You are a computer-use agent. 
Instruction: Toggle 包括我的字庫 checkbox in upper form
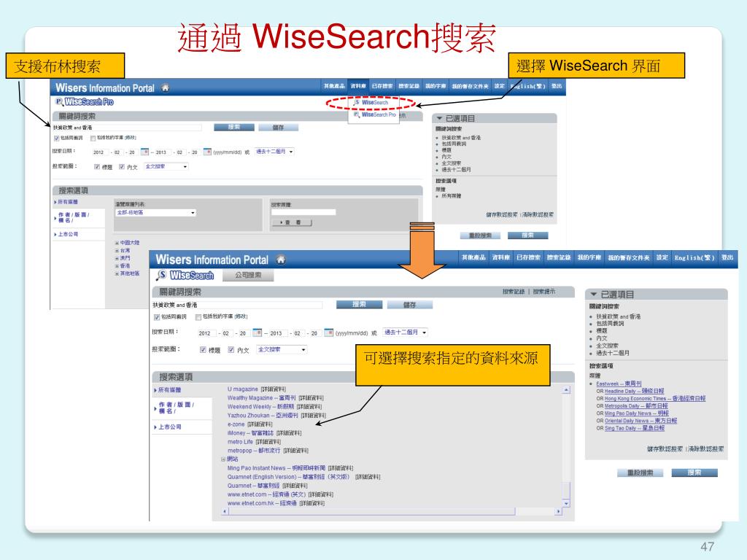coord(93,138)
